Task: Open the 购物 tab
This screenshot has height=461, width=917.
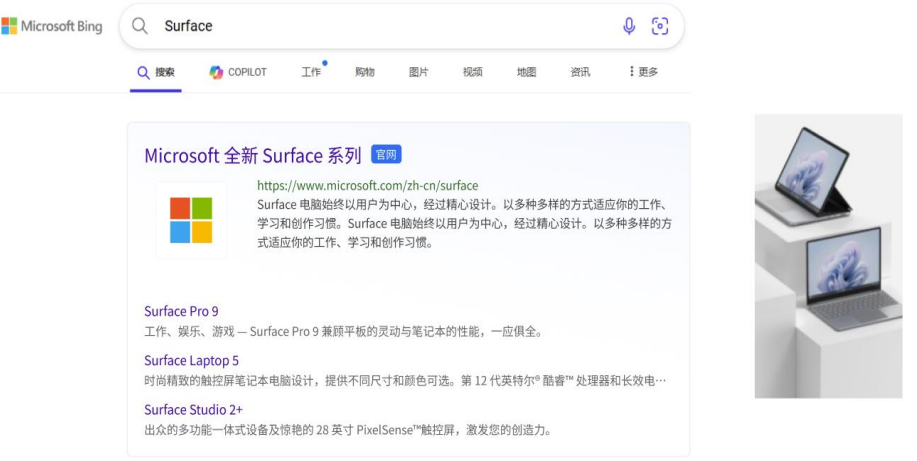Action: 365,72
